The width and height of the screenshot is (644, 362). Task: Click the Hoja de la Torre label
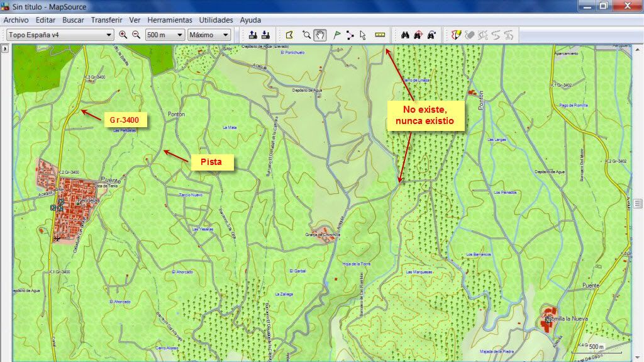coord(356,264)
